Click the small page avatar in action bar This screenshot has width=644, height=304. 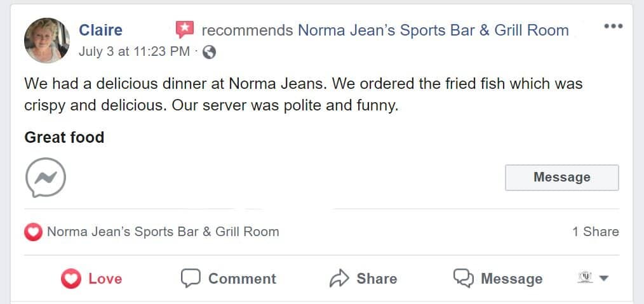(x=585, y=277)
